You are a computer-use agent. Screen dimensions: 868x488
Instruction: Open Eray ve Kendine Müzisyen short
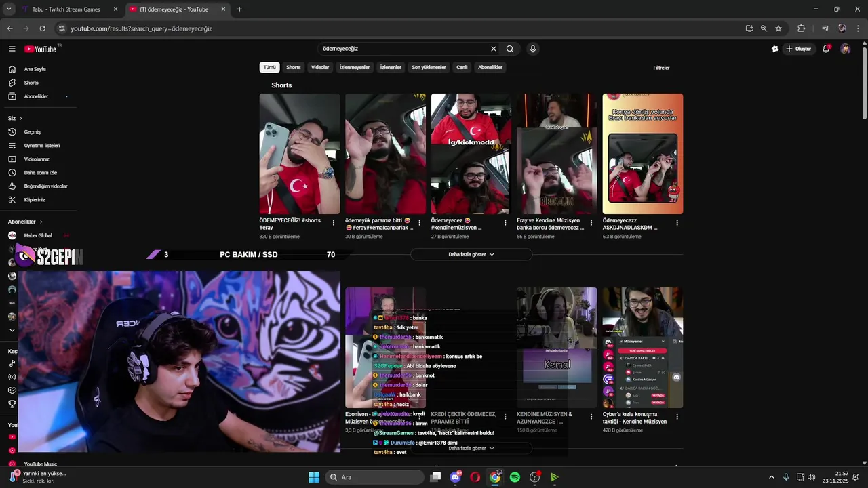[557, 154]
